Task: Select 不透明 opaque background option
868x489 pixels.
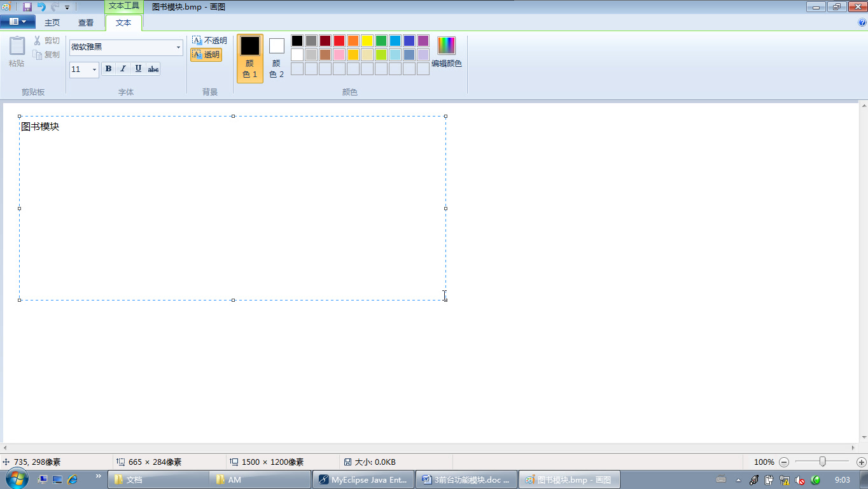Action: (x=209, y=41)
